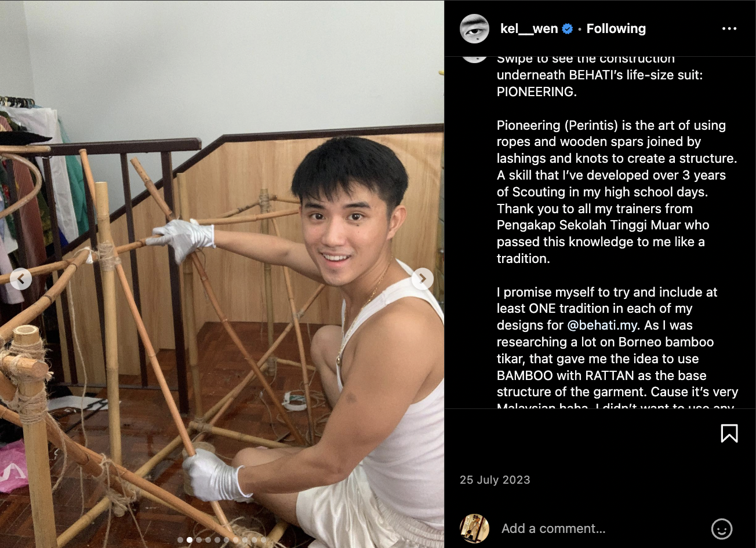Click the blue verified badge
Screen dimensions: 756x548
pos(568,29)
